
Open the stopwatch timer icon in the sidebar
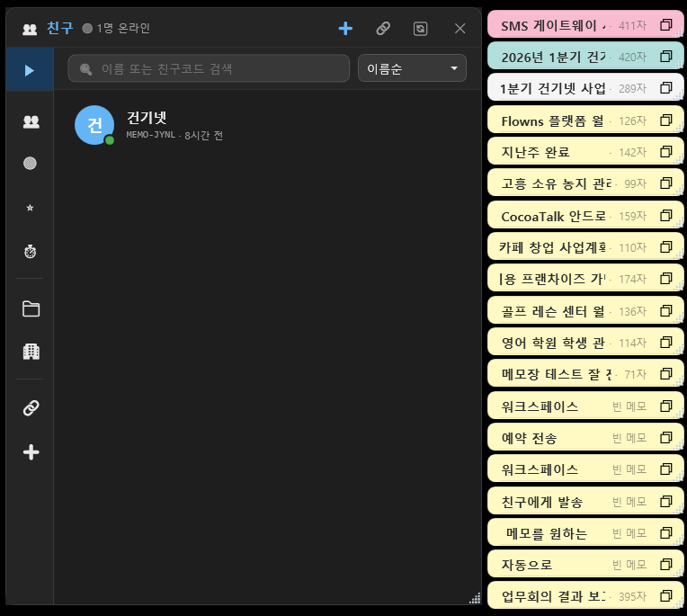(31, 252)
